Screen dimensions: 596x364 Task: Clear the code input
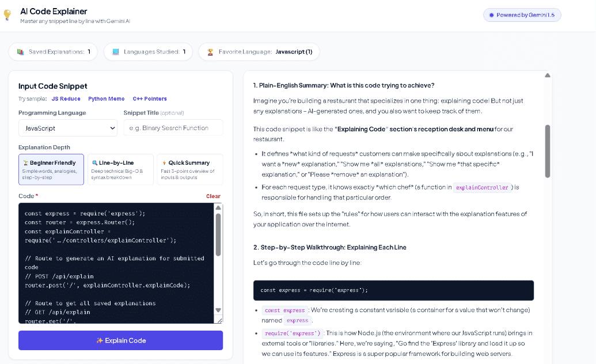click(213, 196)
